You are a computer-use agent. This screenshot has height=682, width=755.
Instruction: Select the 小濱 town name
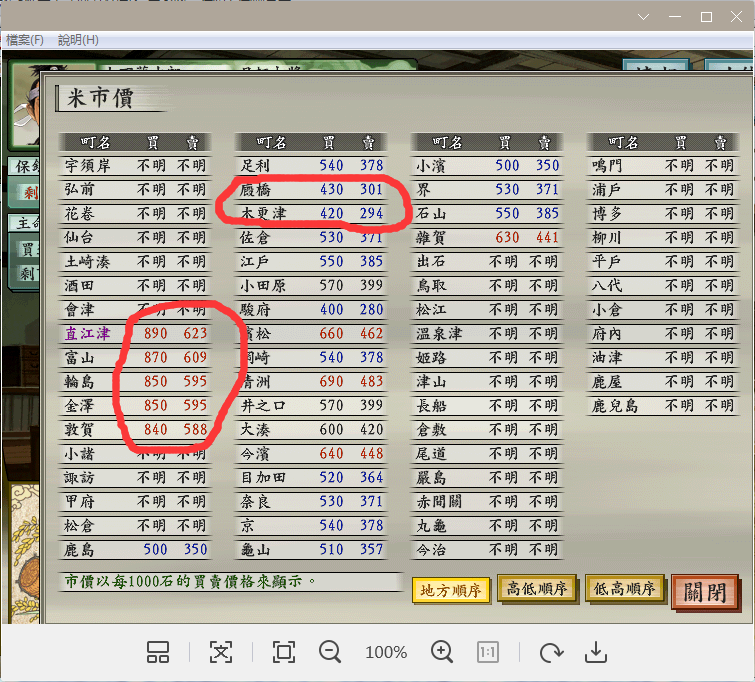[x=431, y=165]
